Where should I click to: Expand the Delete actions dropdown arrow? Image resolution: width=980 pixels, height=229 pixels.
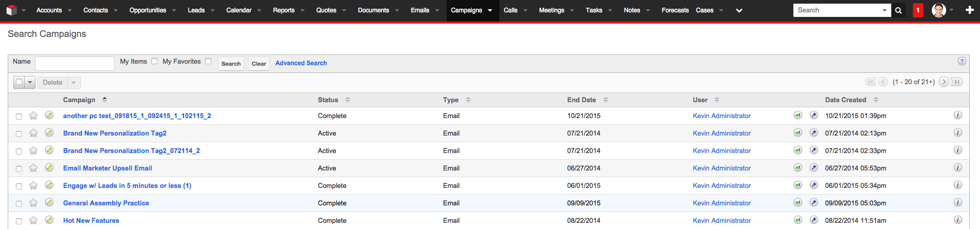73,82
